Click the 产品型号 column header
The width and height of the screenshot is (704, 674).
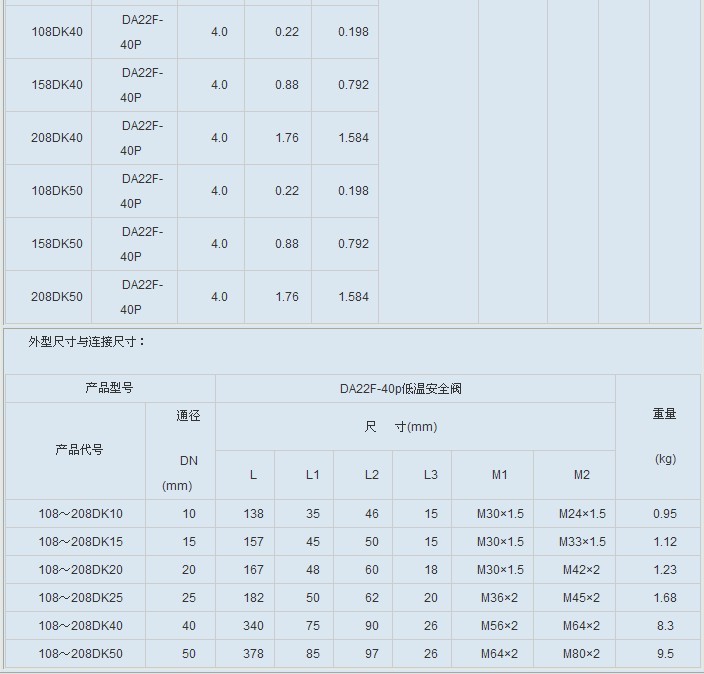(109, 388)
